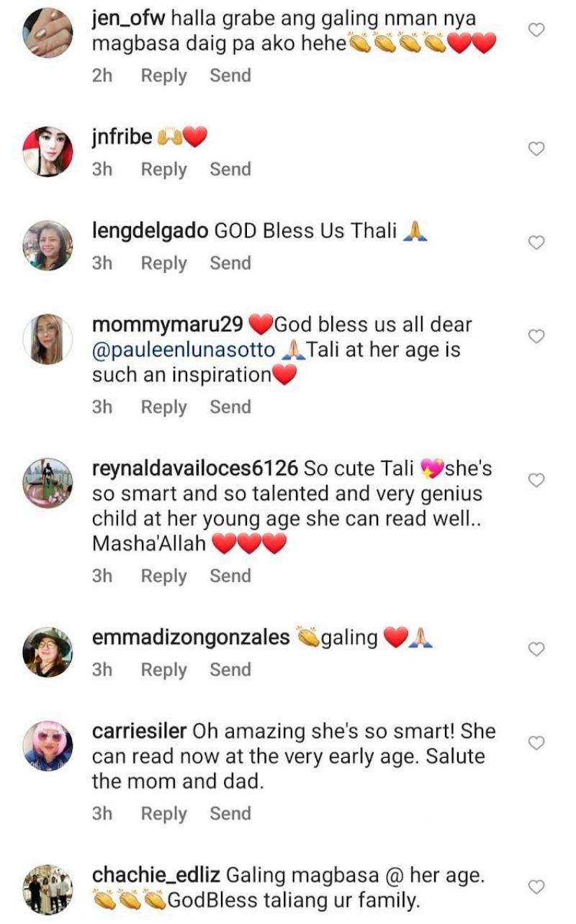The width and height of the screenshot is (576, 924).
Task: Send reynaldavailoces6126's comment
Action: 230,576
